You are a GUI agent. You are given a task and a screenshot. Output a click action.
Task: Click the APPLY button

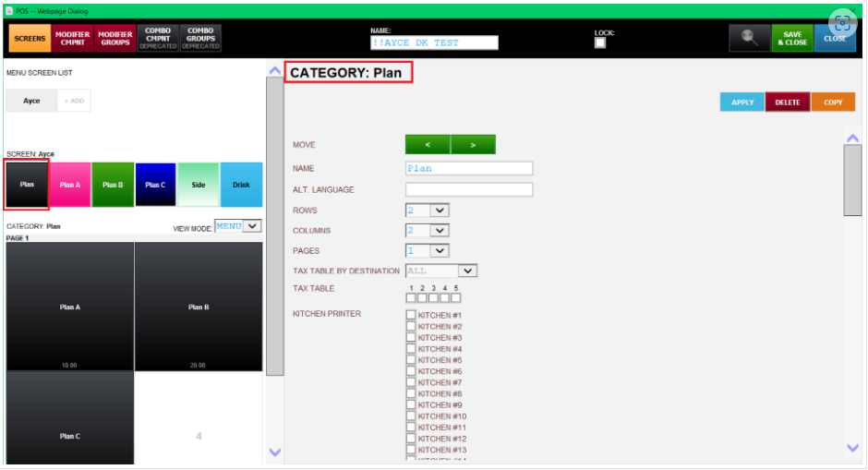[x=742, y=102]
